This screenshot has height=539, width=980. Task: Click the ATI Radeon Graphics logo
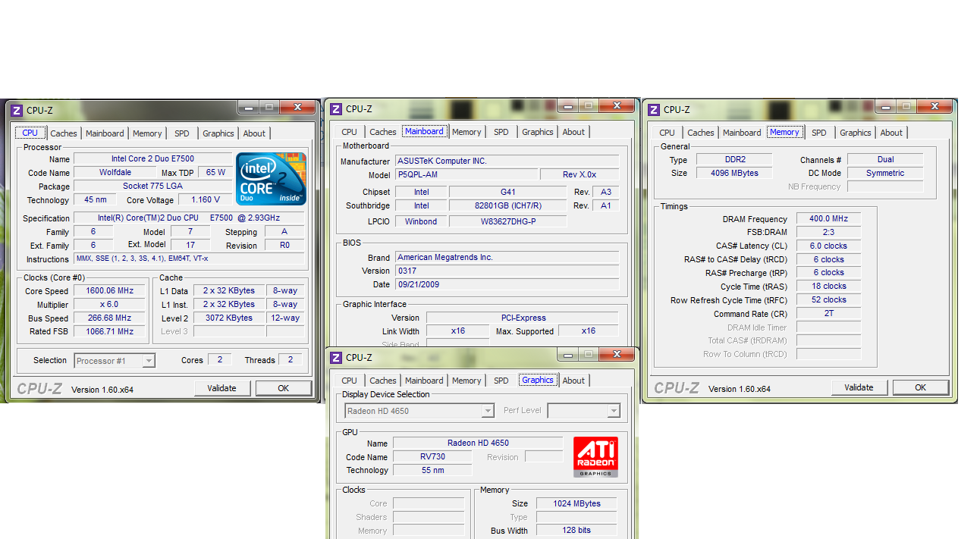pos(595,456)
